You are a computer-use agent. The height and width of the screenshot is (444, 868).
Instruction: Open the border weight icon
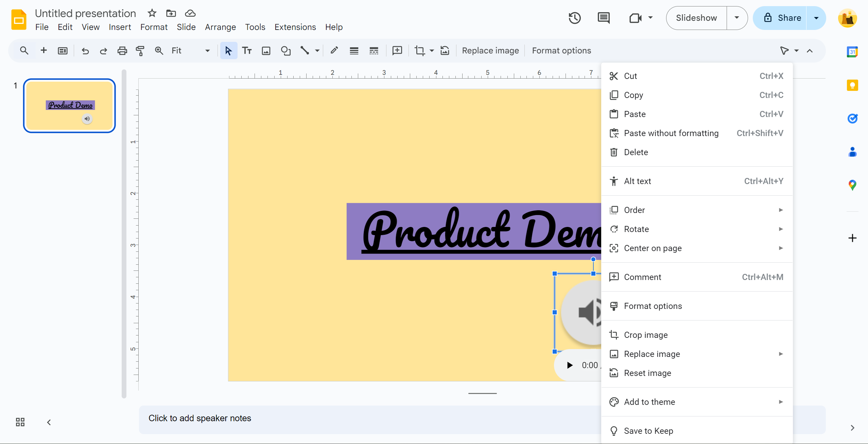click(354, 51)
